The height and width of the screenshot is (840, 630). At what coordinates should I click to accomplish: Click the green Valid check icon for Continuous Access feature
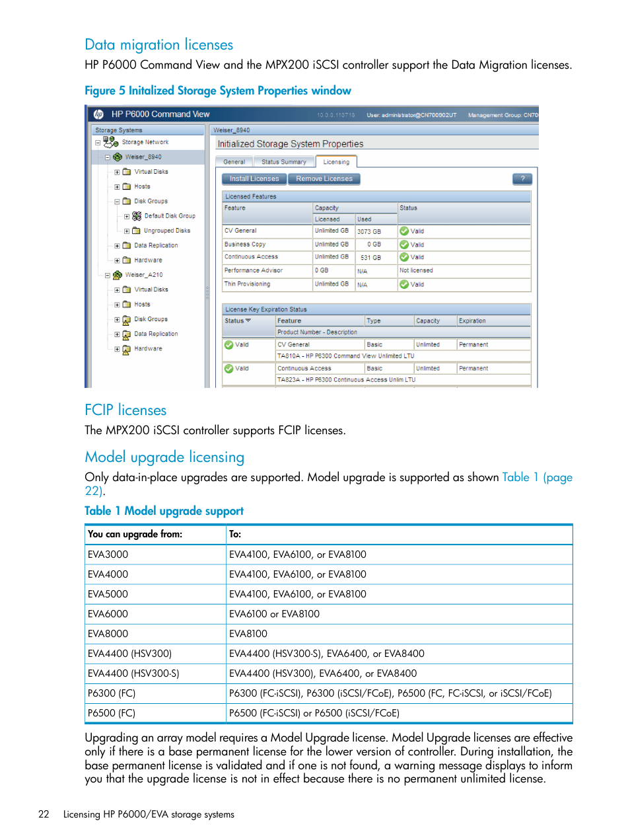tap(404, 257)
